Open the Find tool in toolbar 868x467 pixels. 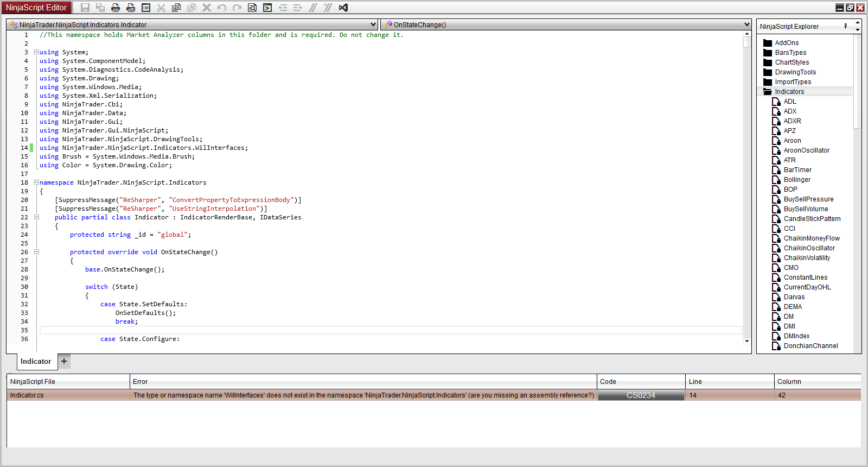pyautogui.click(x=252, y=8)
